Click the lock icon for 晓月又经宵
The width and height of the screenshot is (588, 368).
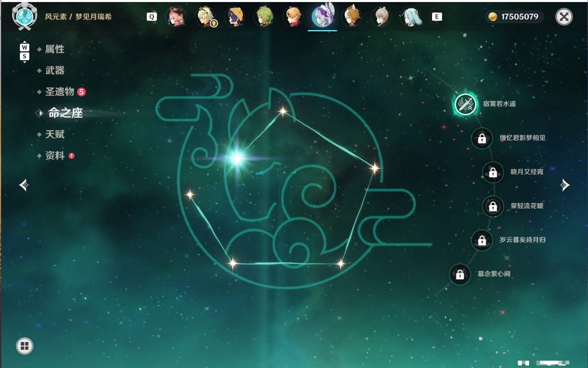pyautogui.click(x=493, y=172)
